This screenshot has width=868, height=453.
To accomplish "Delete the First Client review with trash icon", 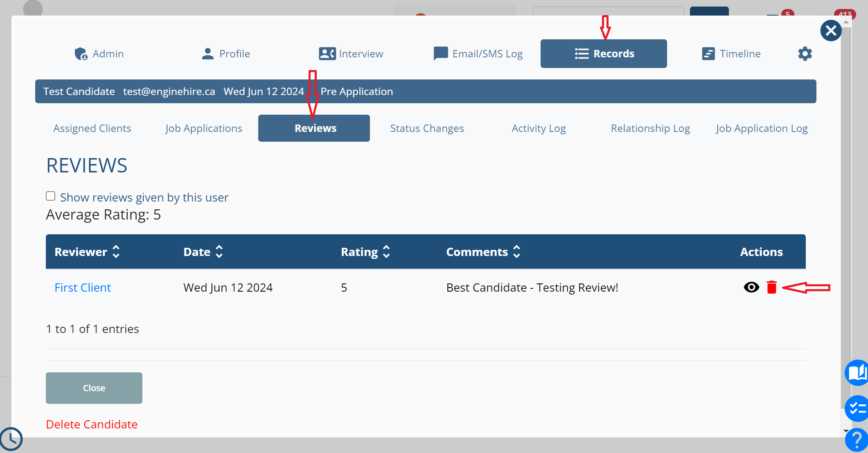I will point(771,287).
